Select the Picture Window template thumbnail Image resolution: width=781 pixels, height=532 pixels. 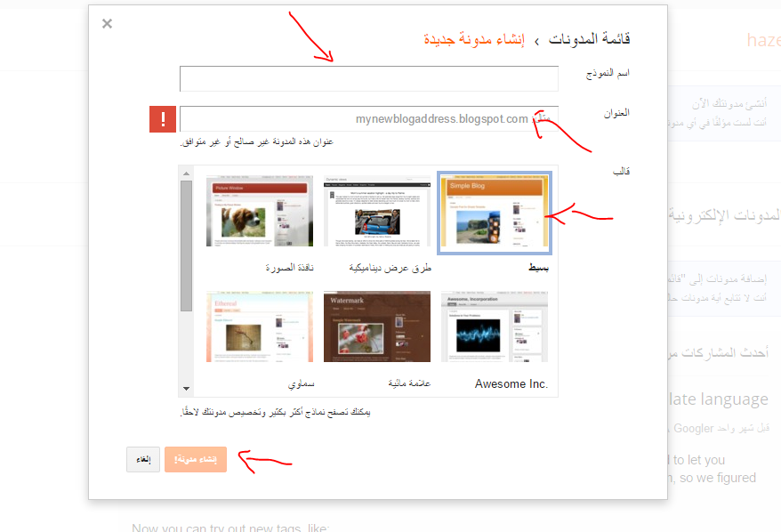point(260,211)
